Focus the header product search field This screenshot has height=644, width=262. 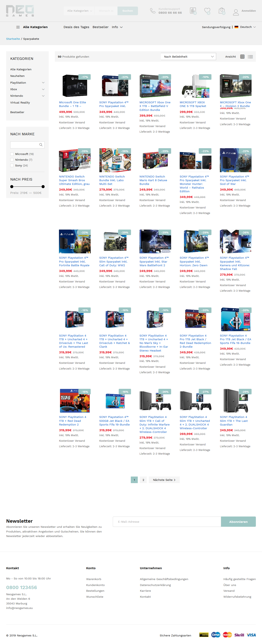(106, 11)
